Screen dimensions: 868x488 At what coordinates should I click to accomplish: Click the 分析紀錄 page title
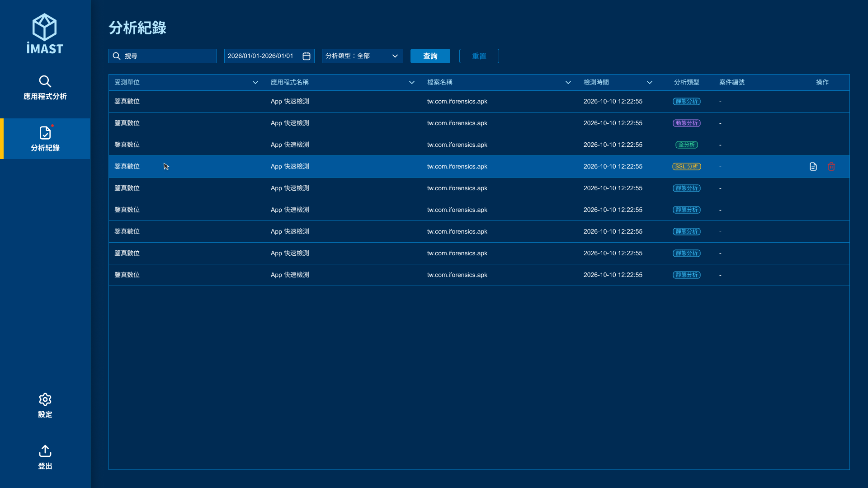click(x=137, y=28)
